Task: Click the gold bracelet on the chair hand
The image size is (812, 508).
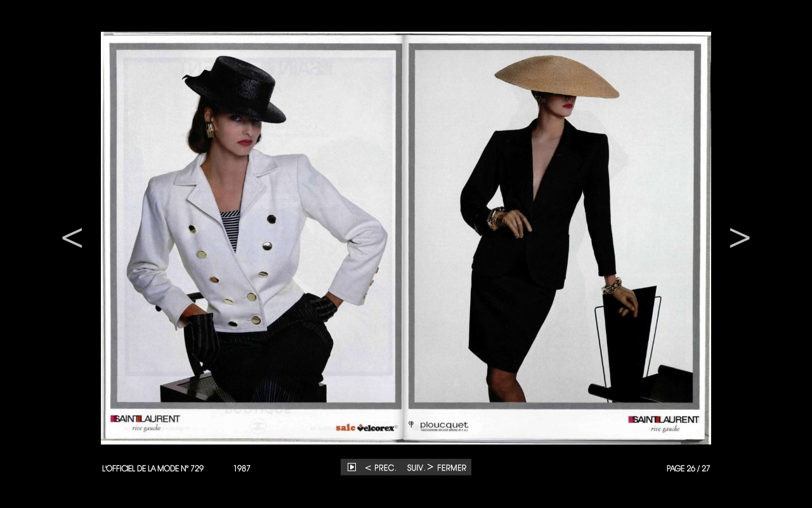Action: tap(612, 286)
